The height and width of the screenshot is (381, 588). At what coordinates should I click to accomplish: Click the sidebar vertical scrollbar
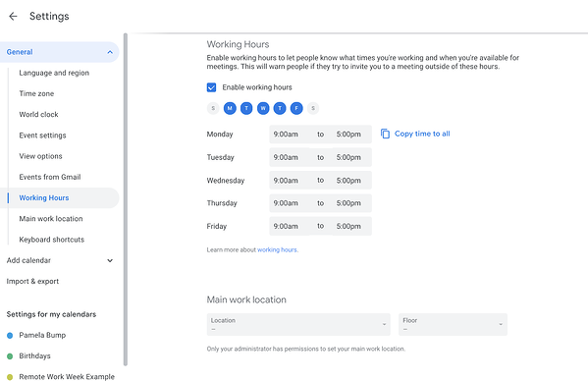tap(126, 199)
